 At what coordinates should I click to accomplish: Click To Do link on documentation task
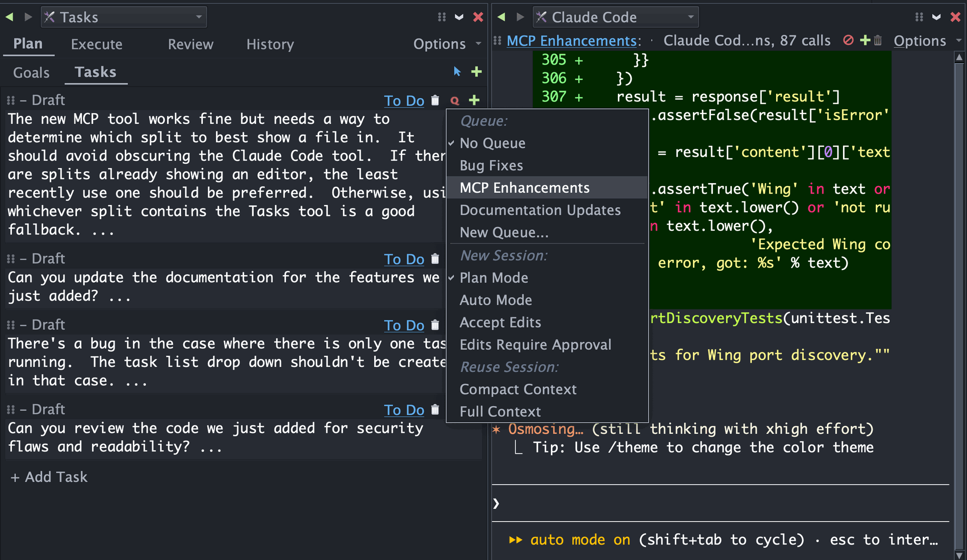point(404,259)
